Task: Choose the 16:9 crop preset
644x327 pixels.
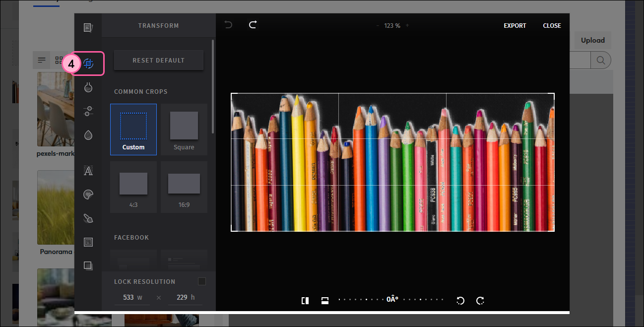Action: point(184,187)
